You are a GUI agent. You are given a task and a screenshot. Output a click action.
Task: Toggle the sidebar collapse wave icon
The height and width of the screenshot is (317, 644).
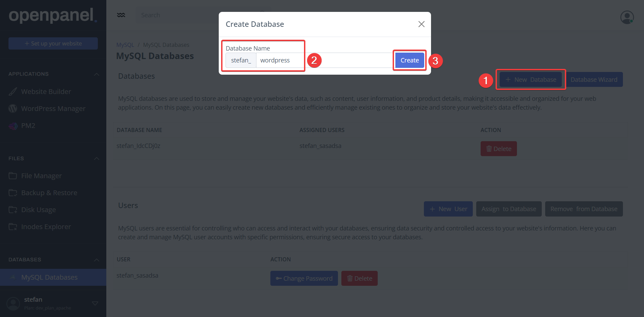121,15
